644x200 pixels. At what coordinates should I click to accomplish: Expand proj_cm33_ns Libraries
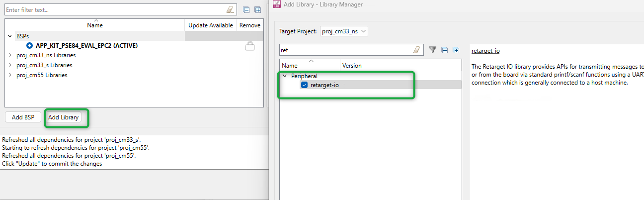tap(10, 55)
